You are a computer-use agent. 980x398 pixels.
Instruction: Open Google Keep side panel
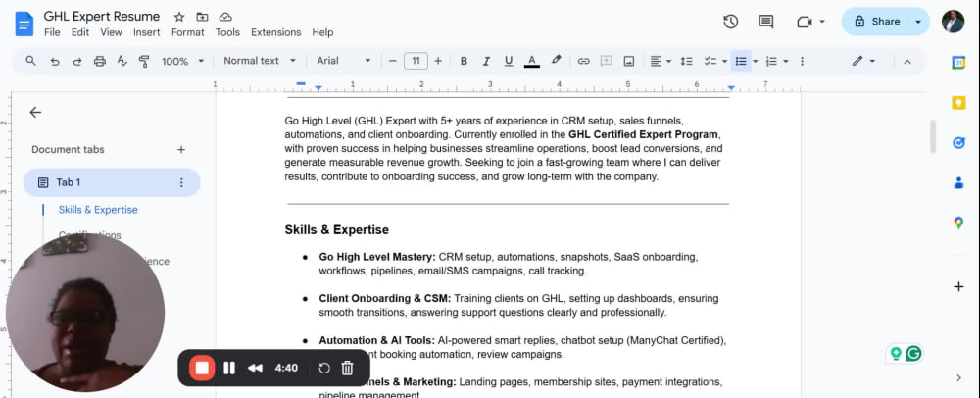[958, 103]
